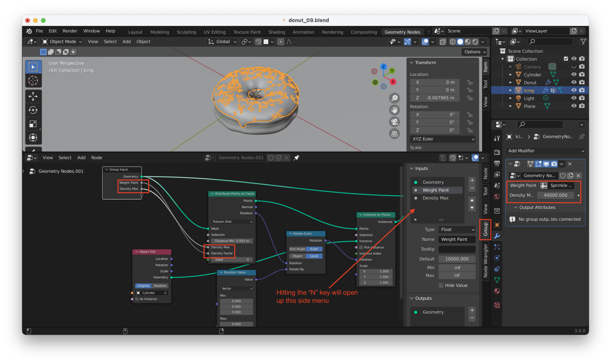This screenshot has height=364, width=611.
Task: Click the Relative button in Object Info node
Action: click(x=160, y=285)
